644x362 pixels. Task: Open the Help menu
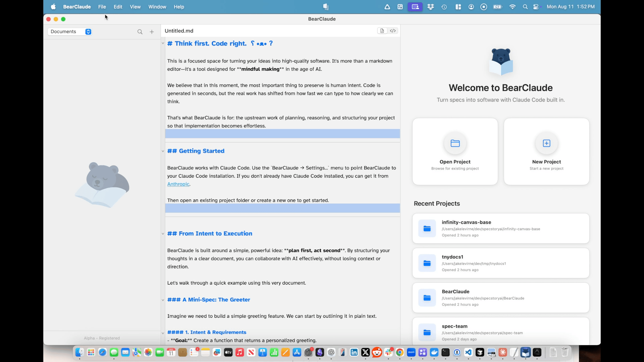click(179, 7)
